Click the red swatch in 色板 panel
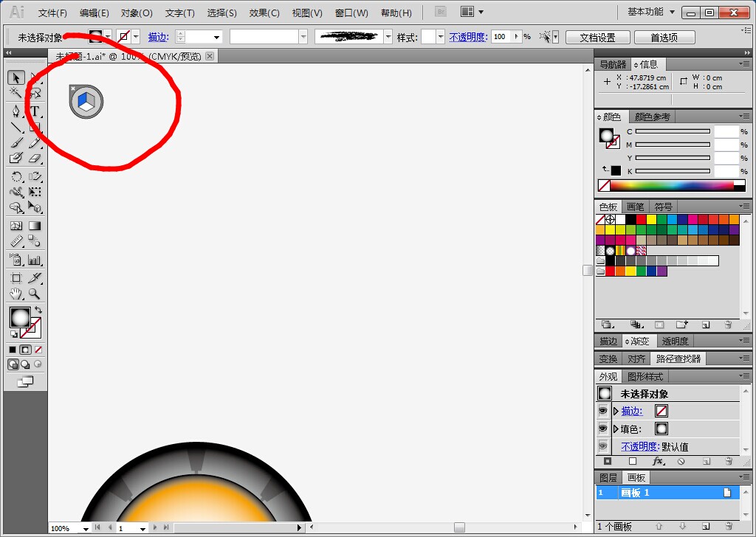 (x=642, y=220)
